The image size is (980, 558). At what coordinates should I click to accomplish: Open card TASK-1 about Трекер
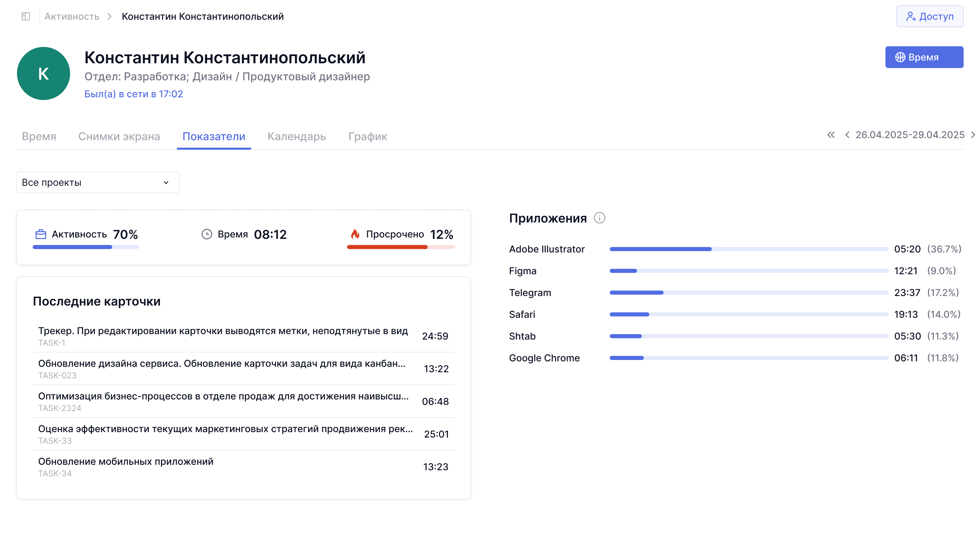coord(243,336)
